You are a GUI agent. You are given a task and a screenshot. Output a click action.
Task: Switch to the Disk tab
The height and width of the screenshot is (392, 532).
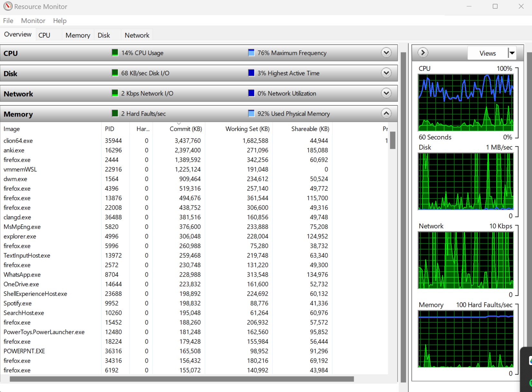pos(104,35)
